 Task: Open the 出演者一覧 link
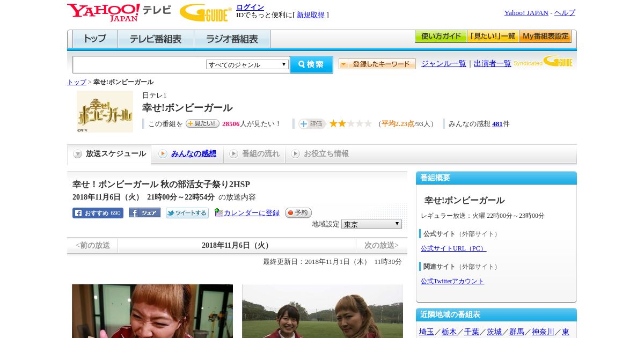[493, 63]
